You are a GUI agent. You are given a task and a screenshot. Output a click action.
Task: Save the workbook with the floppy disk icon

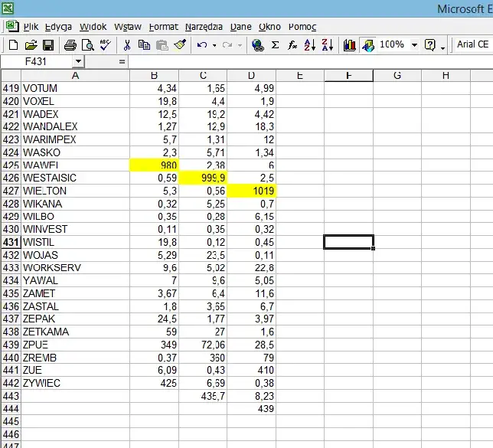[47, 45]
